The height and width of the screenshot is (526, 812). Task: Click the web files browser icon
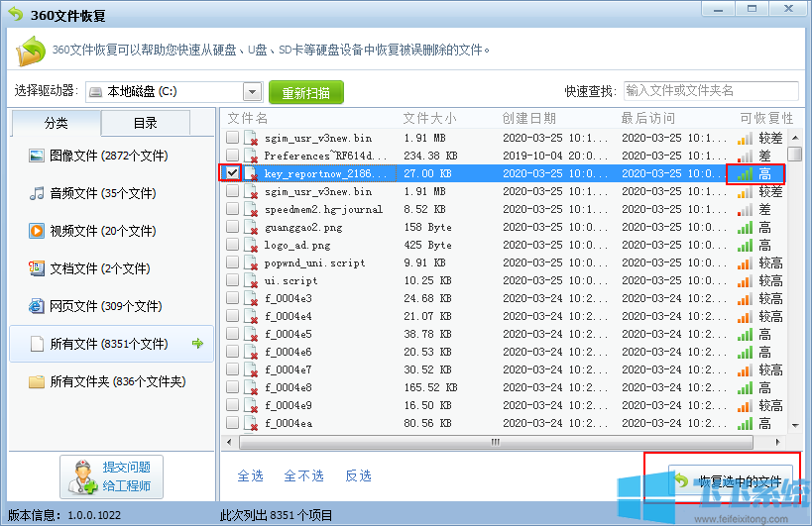[x=37, y=306]
